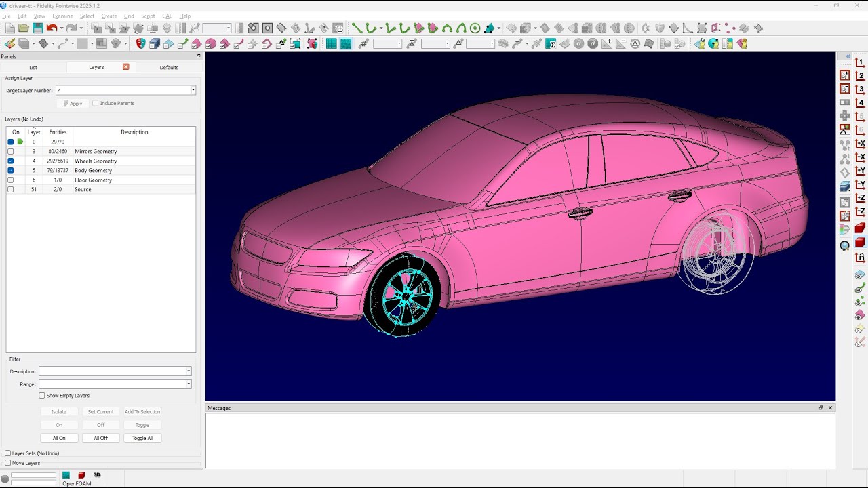Click the eraser/brush tool icon
Image resolution: width=868 pixels, height=488 pixels.
pyautogui.click(x=9, y=43)
